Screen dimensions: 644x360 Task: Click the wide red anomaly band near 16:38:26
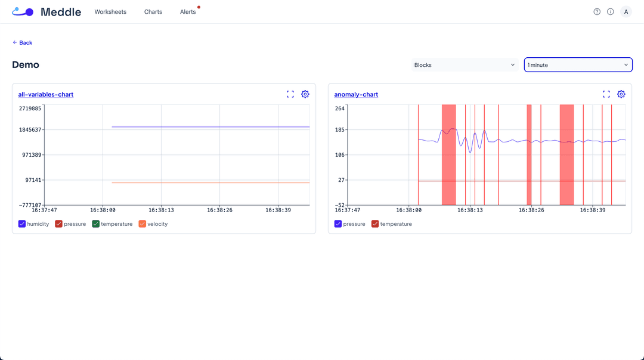coord(529,155)
